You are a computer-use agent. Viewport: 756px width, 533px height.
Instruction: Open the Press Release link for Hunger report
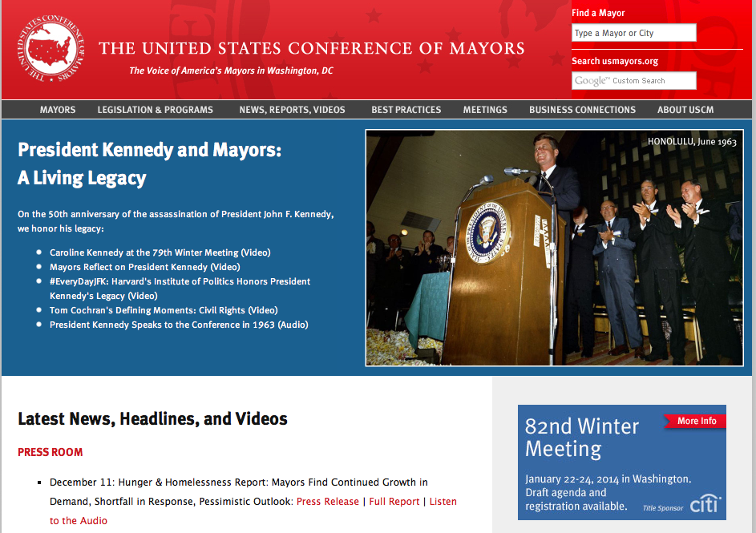[328, 502]
